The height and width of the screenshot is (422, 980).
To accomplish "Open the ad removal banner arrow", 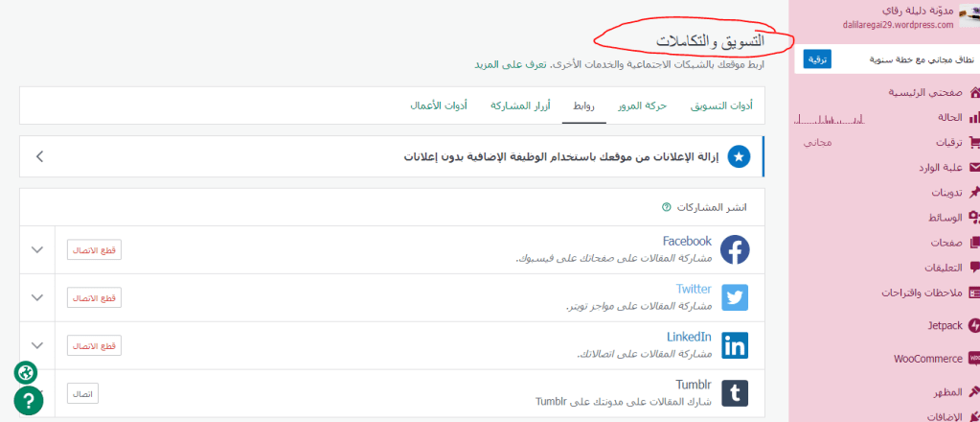I will 39,156.
